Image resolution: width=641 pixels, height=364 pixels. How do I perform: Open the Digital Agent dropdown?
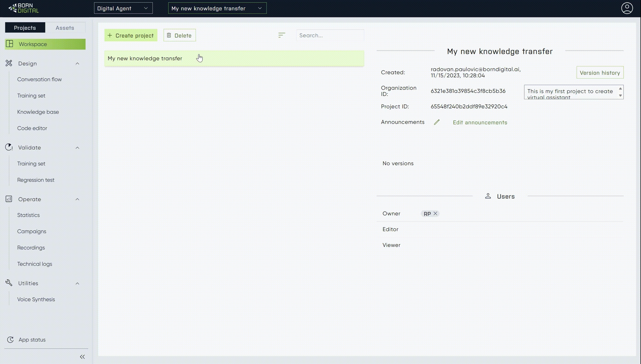pos(123,8)
